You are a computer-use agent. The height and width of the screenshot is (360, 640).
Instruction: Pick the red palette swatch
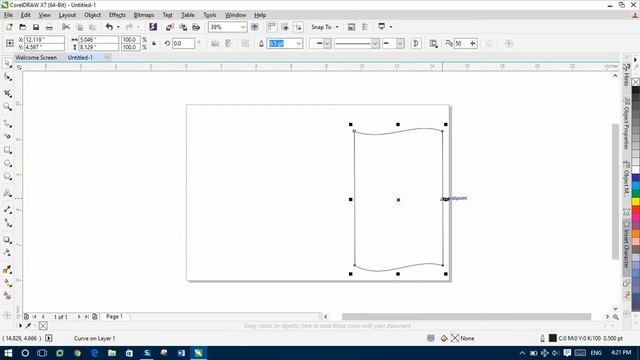click(x=636, y=210)
